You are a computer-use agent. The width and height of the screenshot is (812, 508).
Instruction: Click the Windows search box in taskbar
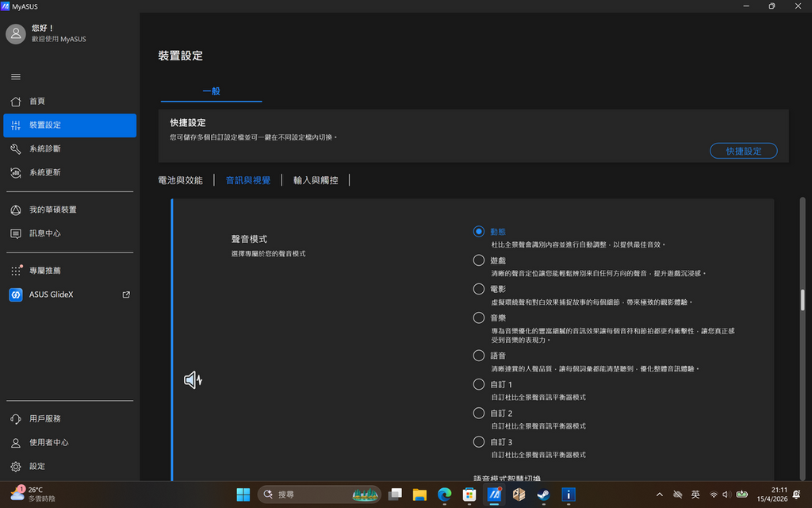[x=309, y=494]
